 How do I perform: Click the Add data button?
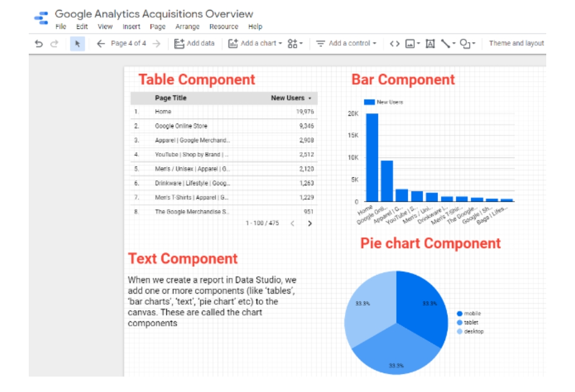pos(194,44)
